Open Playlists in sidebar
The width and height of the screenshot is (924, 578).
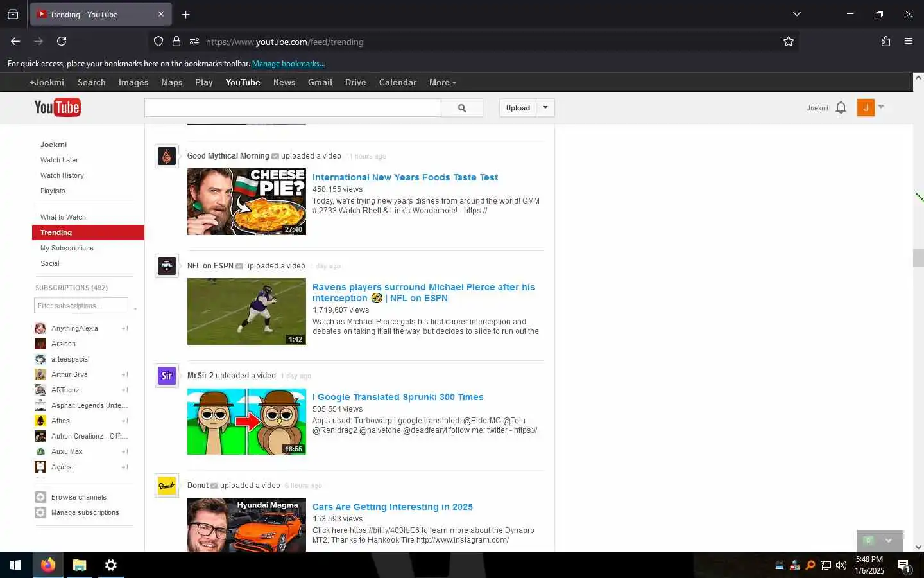[x=53, y=191]
